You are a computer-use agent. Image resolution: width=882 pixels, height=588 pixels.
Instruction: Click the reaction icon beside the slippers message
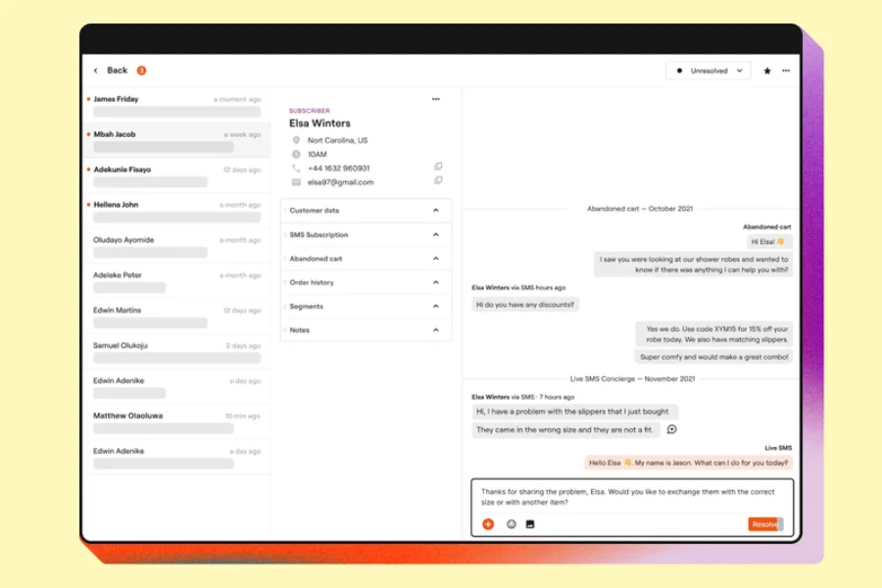(672, 429)
